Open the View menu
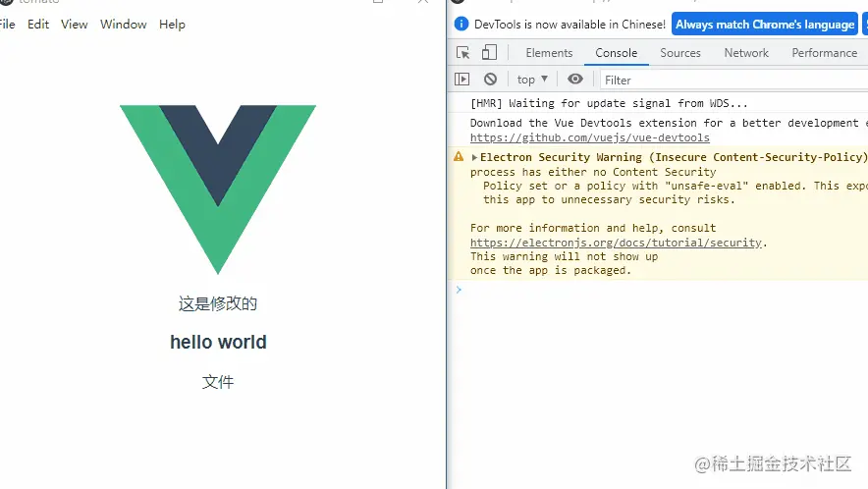Viewport: 868px width, 489px height. tap(75, 25)
